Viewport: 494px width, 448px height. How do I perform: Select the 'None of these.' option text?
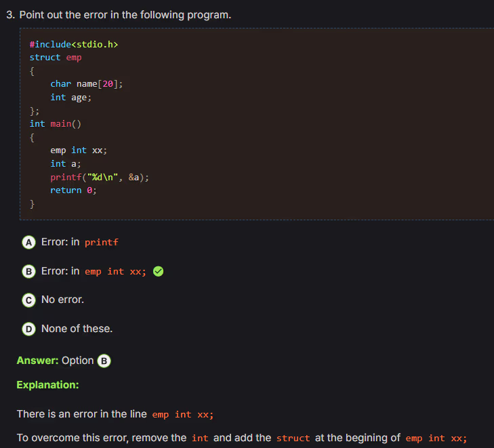click(77, 329)
